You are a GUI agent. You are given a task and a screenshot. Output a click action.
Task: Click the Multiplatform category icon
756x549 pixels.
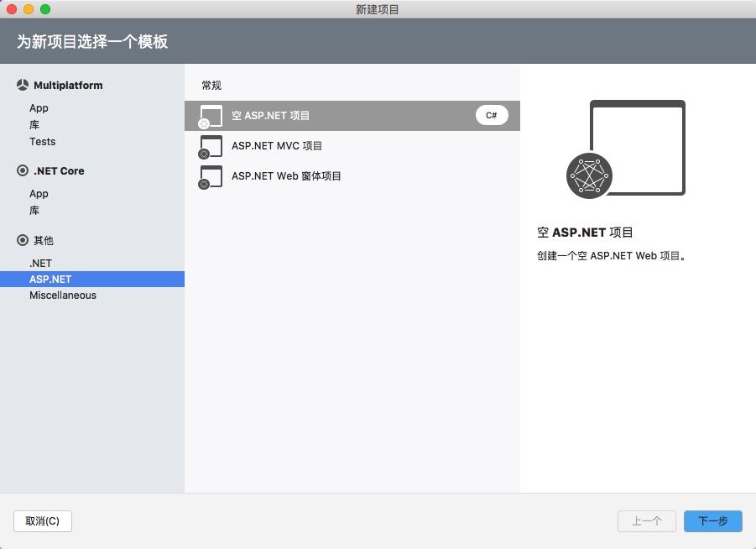coord(22,85)
